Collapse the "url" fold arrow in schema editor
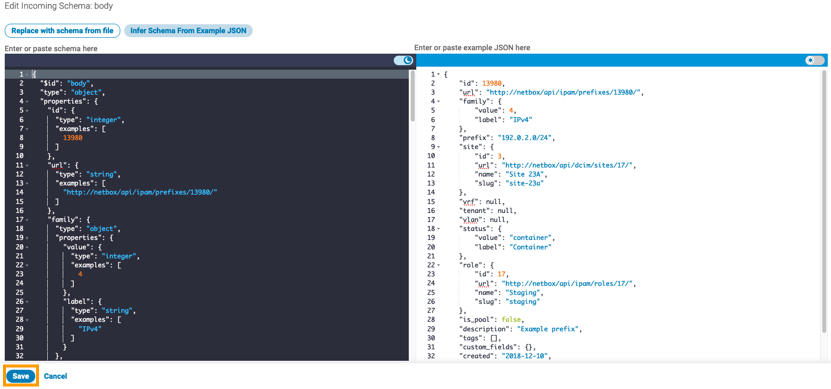 (x=28, y=164)
